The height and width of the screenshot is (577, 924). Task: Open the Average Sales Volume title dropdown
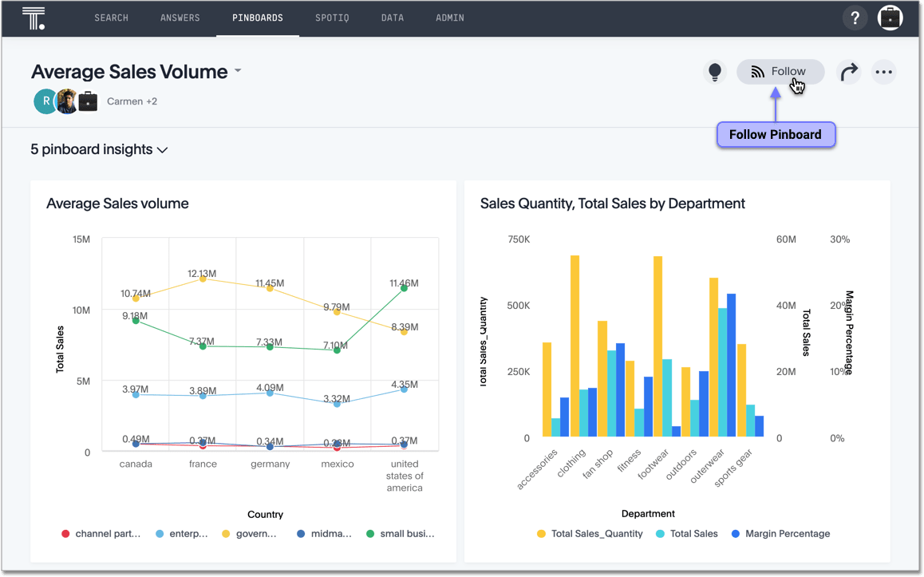point(238,71)
